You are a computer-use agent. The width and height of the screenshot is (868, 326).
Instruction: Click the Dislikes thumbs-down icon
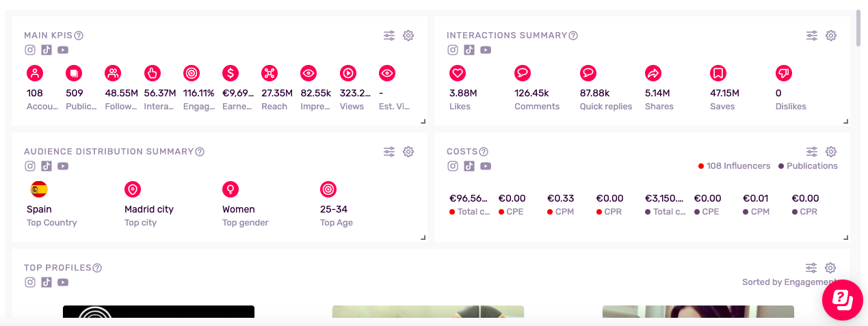783,73
